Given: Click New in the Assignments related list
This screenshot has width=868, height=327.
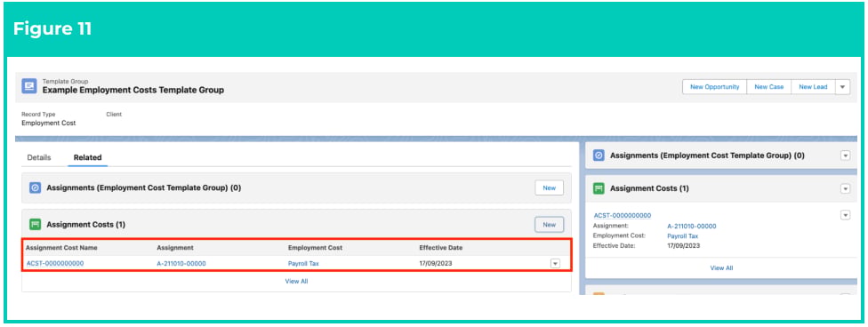Looking at the screenshot, I should pyautogui.click(x=549, y=188).
